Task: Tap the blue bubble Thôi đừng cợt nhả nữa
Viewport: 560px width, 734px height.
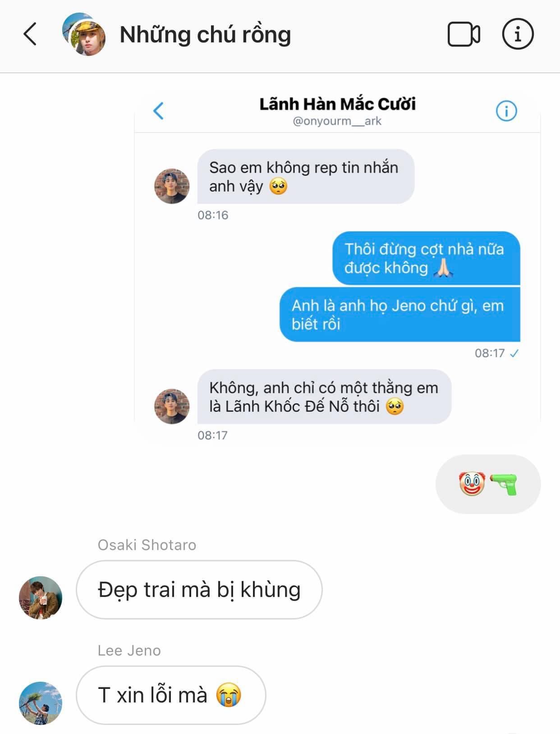Action: coord(426,258)
